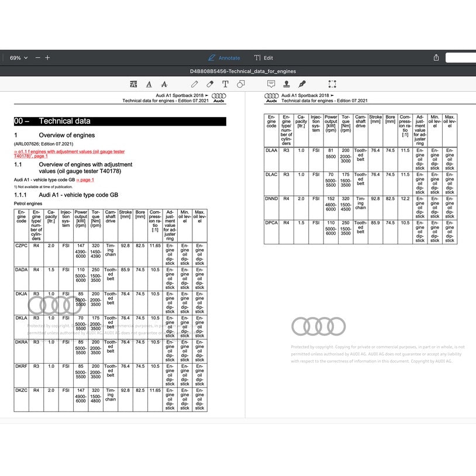Screen dimensions: 476x476
Task: Click the zoom out minus button
Action: pos(37,58)
